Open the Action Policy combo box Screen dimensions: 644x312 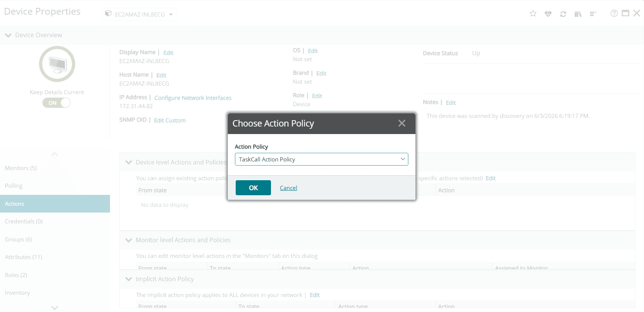[321, 159]
